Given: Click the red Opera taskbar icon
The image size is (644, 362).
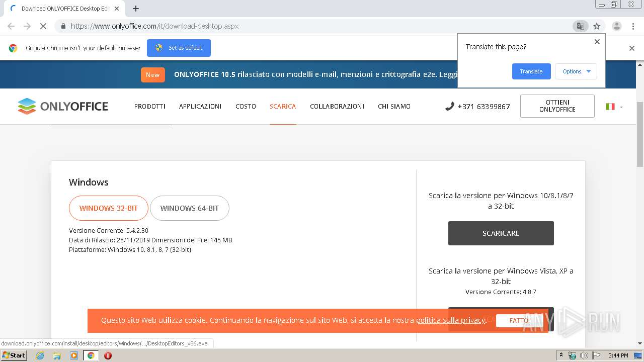Looking at the screenshot, I should 108,355.
